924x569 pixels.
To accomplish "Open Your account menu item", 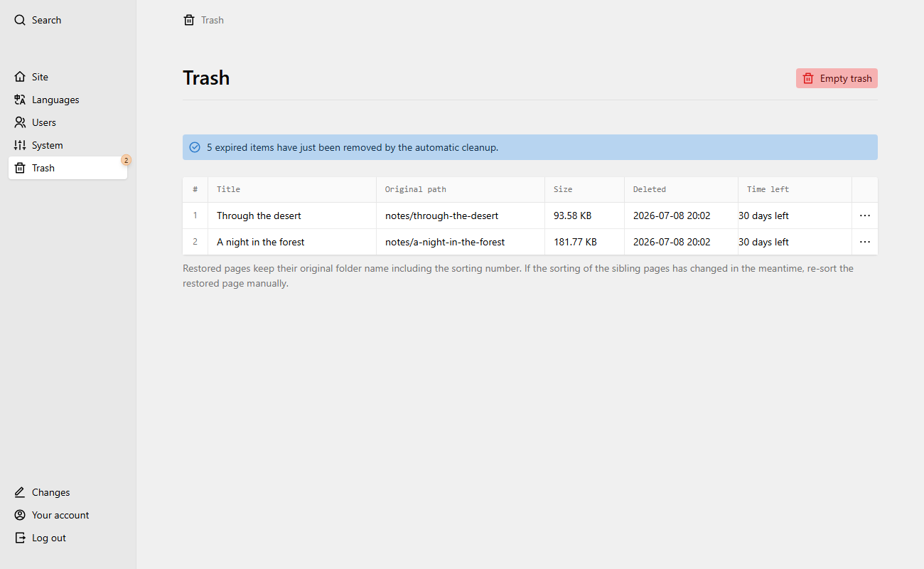I will 68,515.
